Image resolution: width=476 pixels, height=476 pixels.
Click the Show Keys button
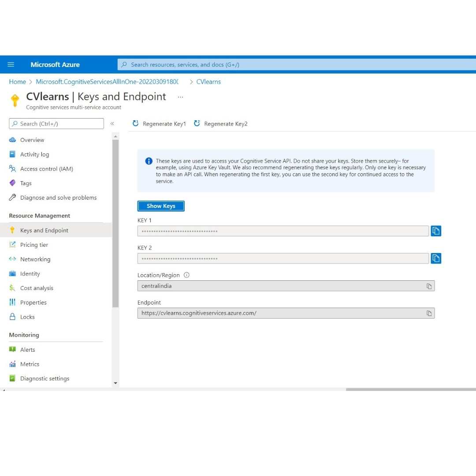pos(161,206)
